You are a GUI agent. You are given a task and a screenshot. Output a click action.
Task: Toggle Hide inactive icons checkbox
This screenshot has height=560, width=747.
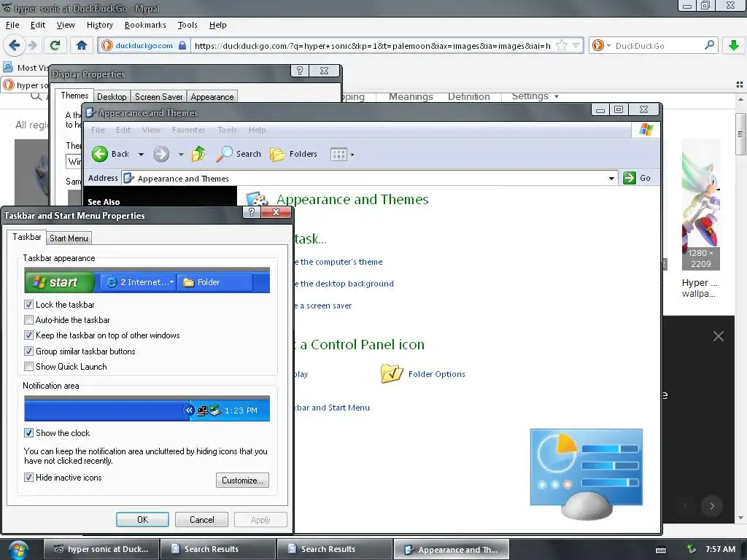coord(28,477)
